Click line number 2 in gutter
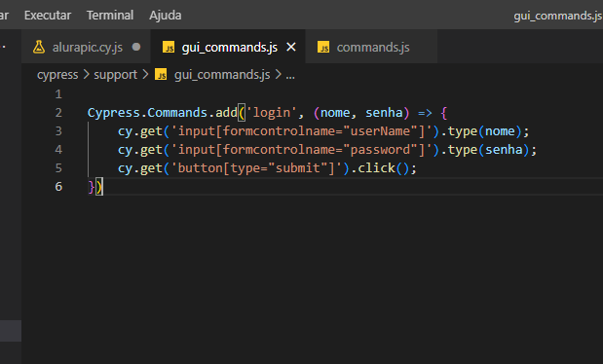 pos(58,113)
